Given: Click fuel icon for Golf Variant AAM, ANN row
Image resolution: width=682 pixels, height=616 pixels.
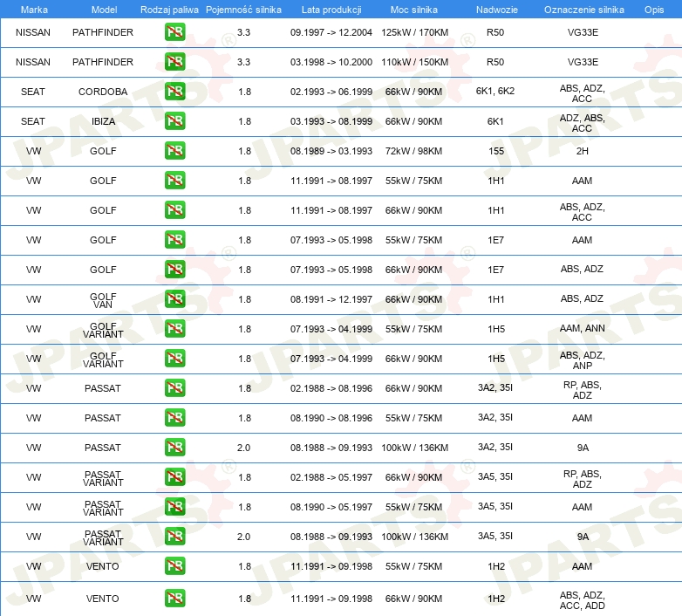Looking at the screenshot, I should pyautogui.click(x=174, y=328).
